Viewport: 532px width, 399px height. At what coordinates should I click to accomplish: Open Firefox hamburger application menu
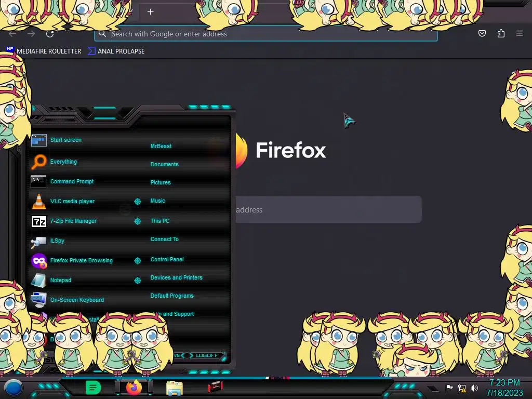[520, 33]
